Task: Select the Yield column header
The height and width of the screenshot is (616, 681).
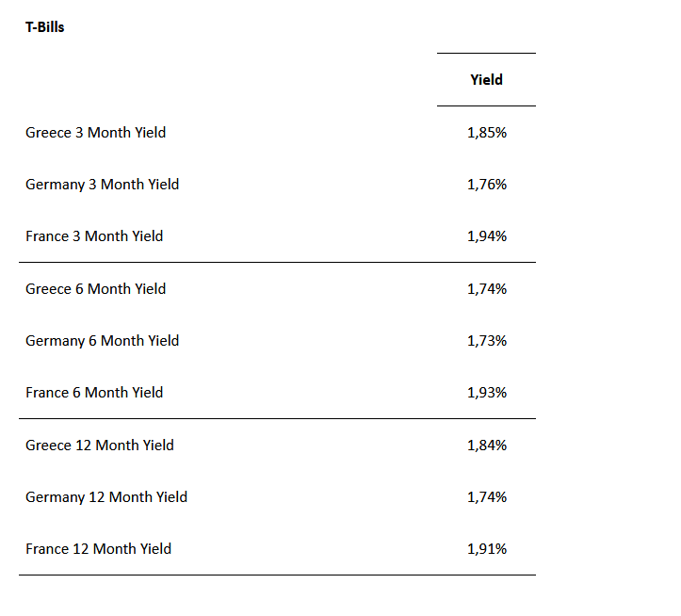Action: tap(486, 80)
